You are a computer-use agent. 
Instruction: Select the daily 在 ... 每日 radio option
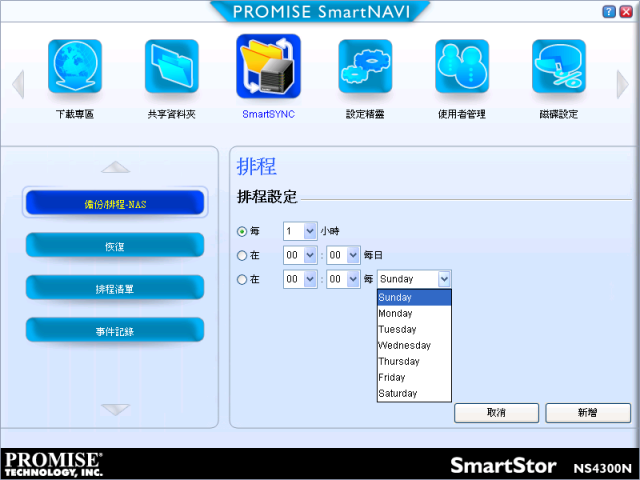[242, 256]
